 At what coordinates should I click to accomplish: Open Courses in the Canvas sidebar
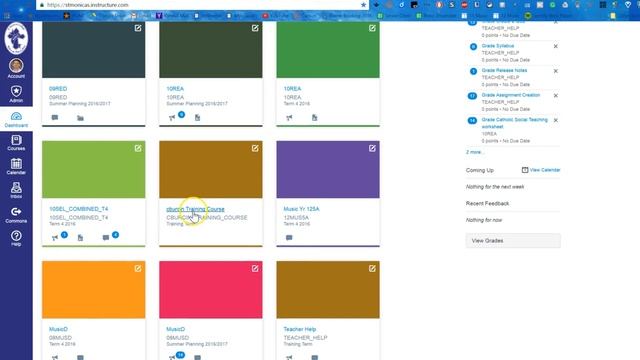(16, 143)
